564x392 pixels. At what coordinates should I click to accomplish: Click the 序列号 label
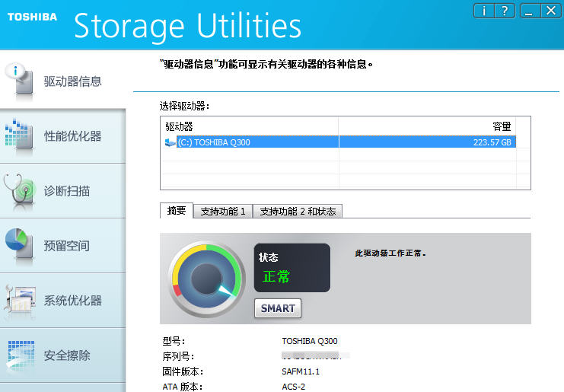click(178, 356)
